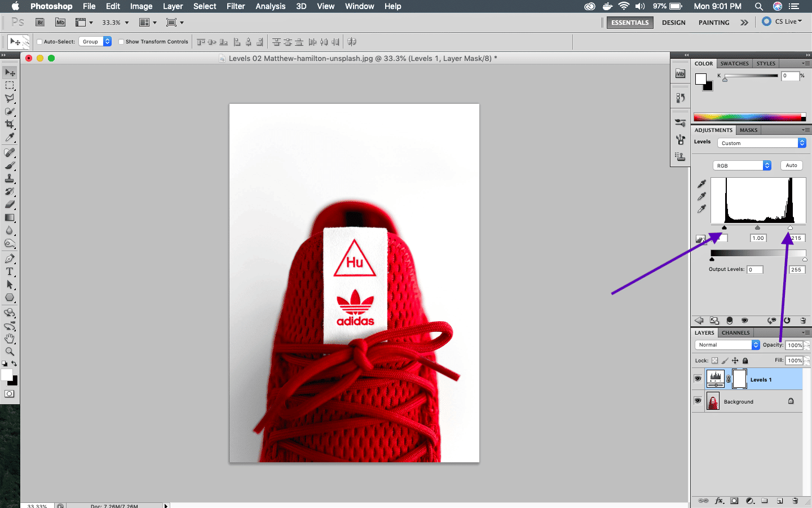
Task: Delete the adjustment layer via Adjustments trash icon
Action: coord(803,320)
